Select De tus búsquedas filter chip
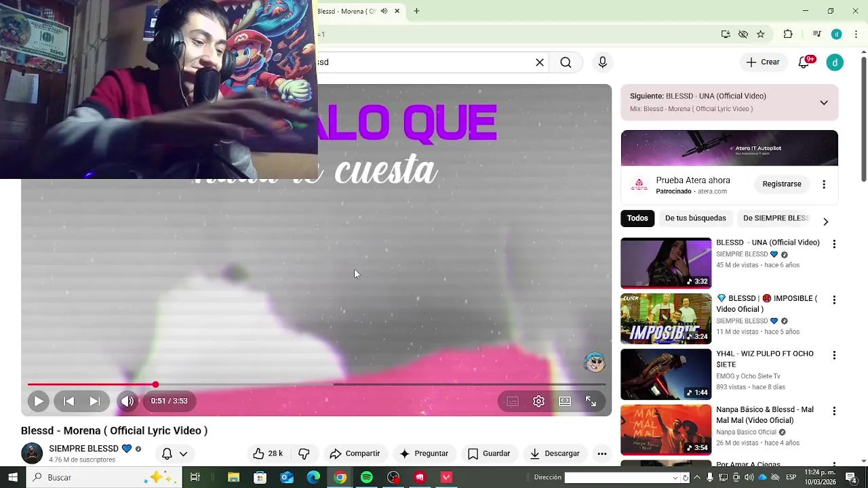The width and height of the screenshot is (868, 488). 696,218
